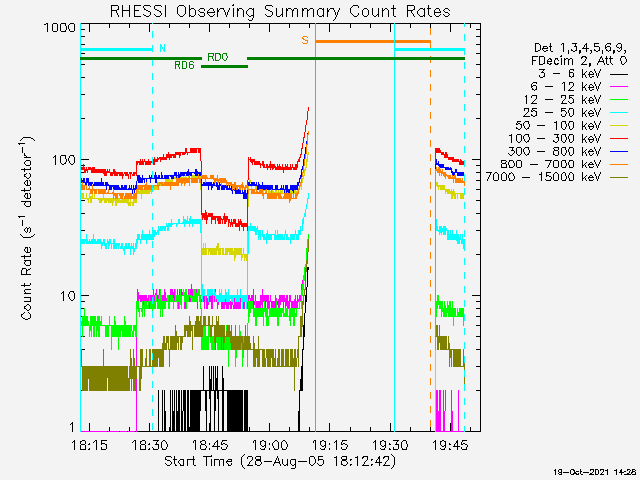Click the x-axis tick label 18:15

89,445
